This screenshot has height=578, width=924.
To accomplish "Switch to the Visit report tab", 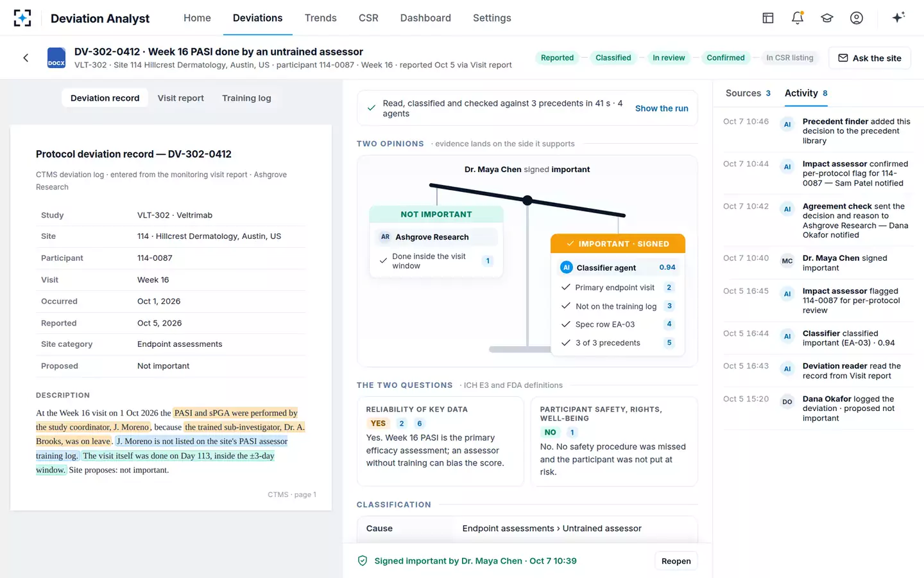I will (x=181, y=98).
